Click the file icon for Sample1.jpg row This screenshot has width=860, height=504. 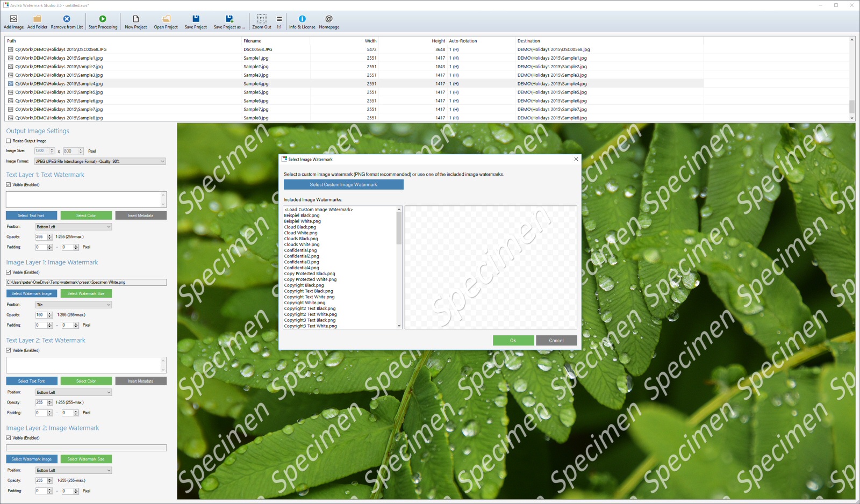10,58
